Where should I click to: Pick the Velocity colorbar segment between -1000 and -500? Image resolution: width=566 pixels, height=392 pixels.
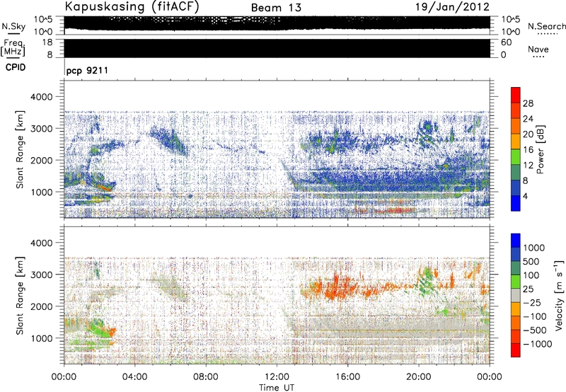(516, 336)
